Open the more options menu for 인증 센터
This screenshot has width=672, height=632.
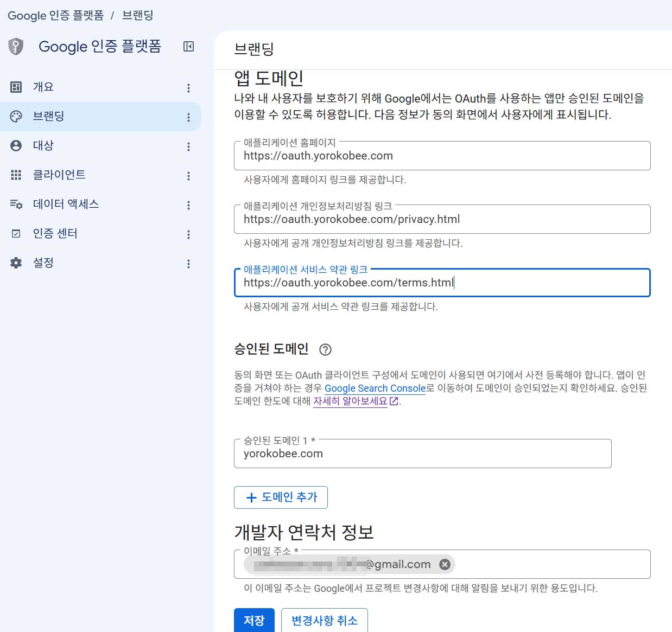point(188,234)
